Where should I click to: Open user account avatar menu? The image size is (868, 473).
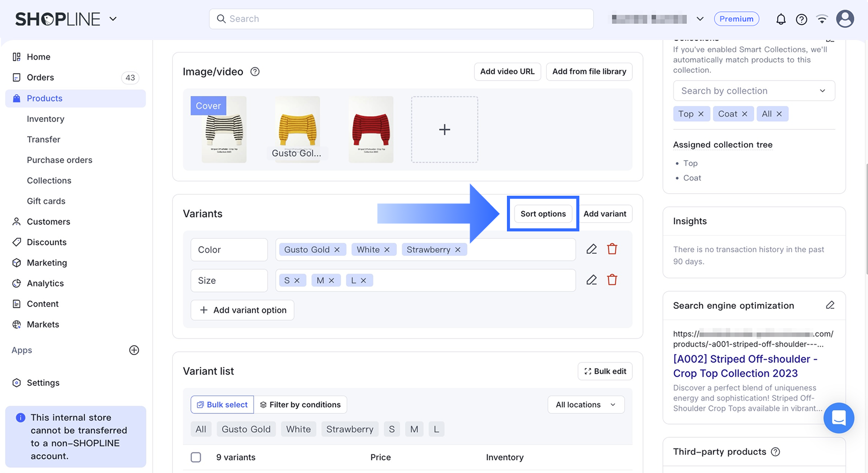(x=845, y=19)
